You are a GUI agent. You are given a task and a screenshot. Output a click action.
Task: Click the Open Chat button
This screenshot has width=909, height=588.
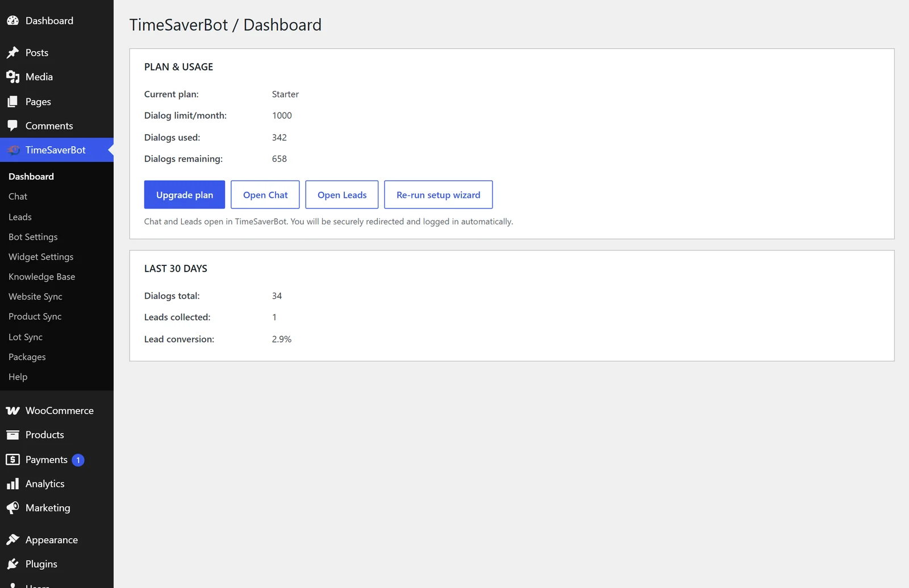pyautogui.click(x=265, y=195)
